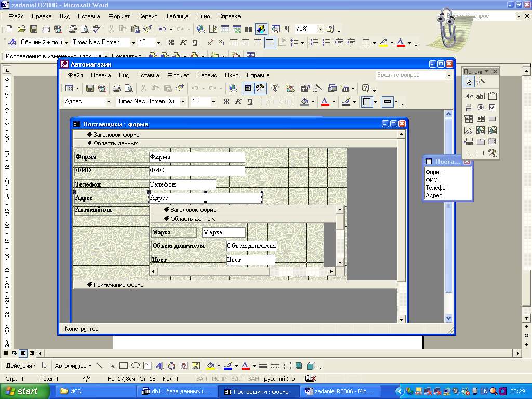Click Numbered list icon in Word toolbar

pos(314,43)
